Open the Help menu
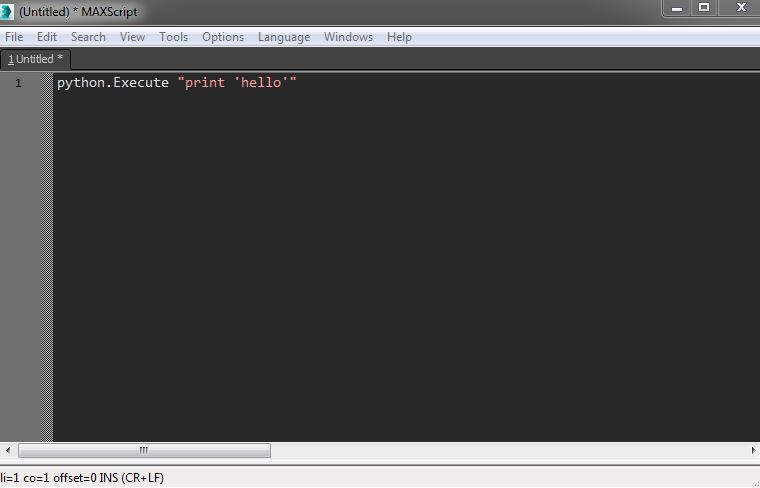 399,37
